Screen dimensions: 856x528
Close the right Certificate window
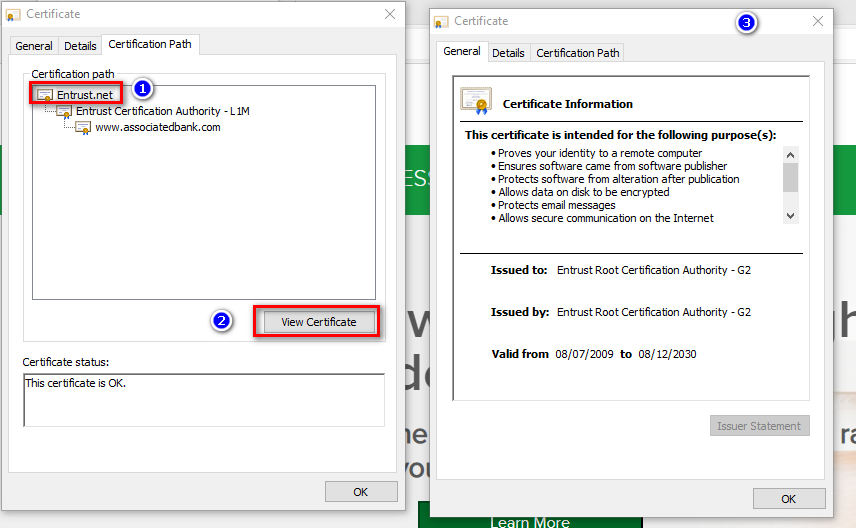pyautogui.click(x=818, y=21)
